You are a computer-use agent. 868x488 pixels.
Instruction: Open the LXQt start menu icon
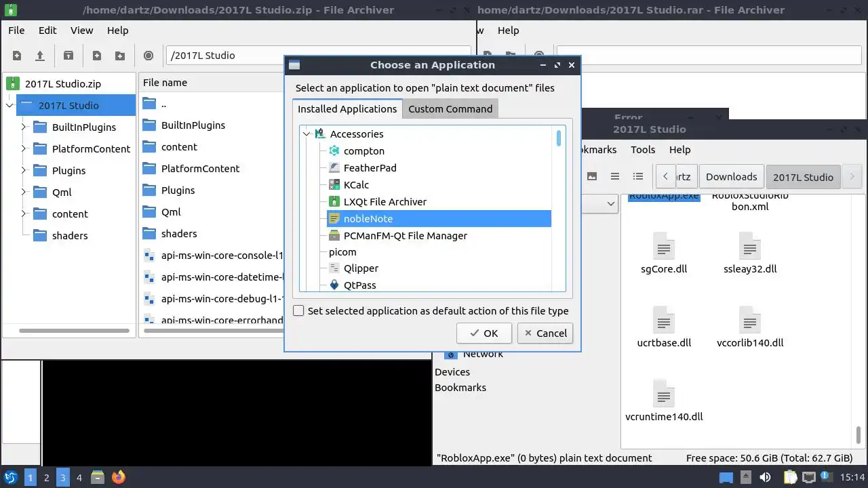click(10, 478)
